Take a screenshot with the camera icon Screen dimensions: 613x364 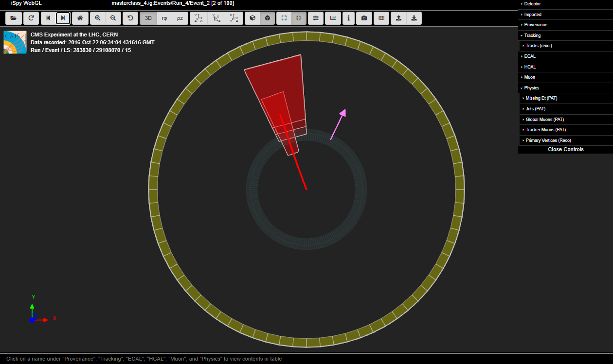pos(364,18)
